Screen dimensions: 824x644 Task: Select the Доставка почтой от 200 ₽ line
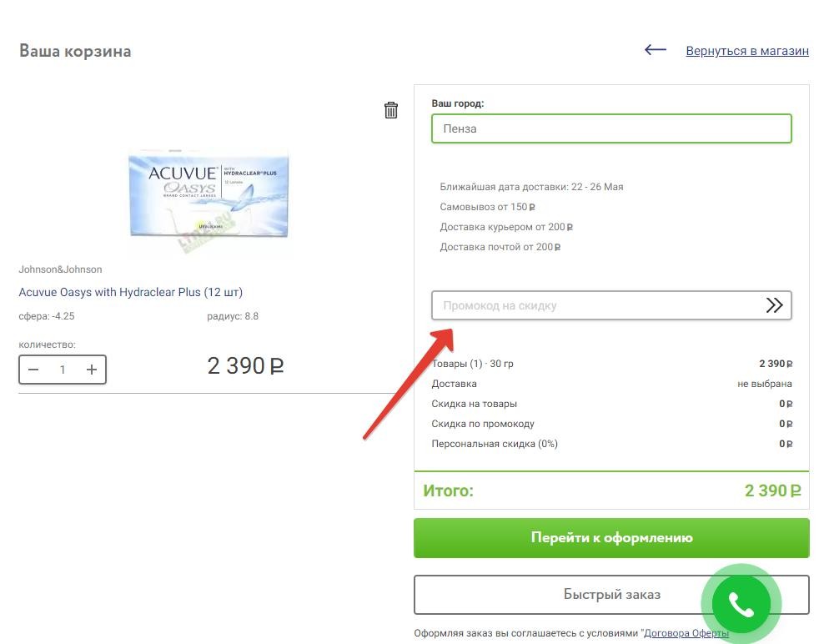500,247
